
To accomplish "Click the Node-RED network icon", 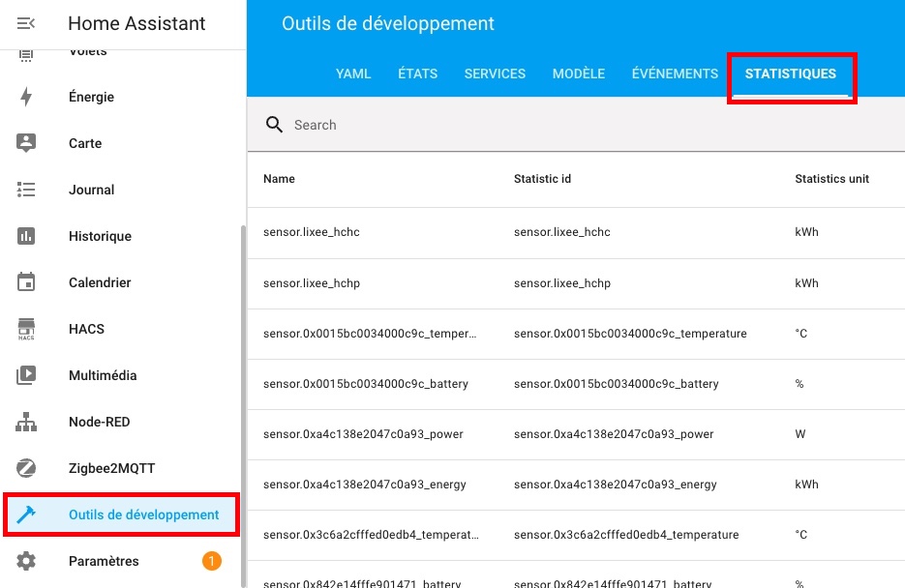I will tap(26, 422).
